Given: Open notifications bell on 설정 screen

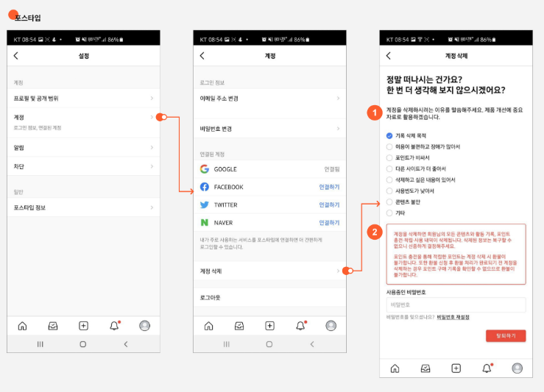Looking at the screenshot, I should click(114, 326).
